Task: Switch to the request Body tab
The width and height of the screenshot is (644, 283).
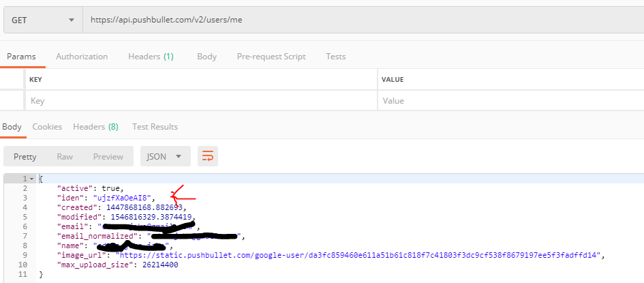Action: [x=206, y=57]
